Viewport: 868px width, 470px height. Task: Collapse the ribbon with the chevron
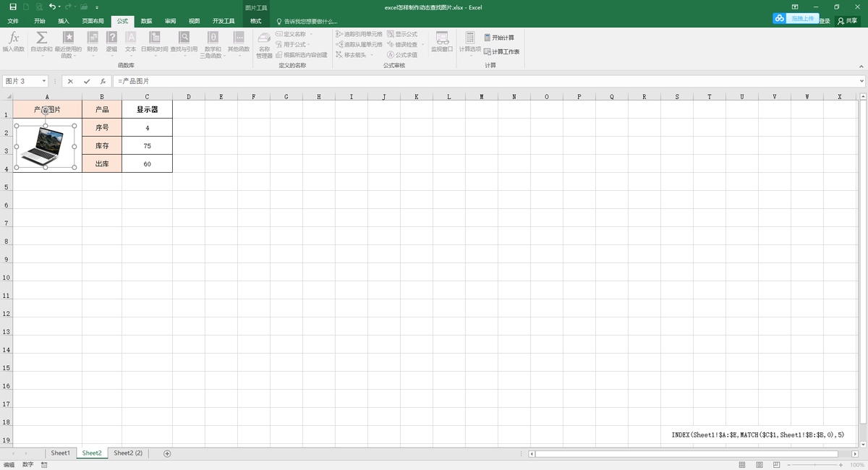[861, 65]
